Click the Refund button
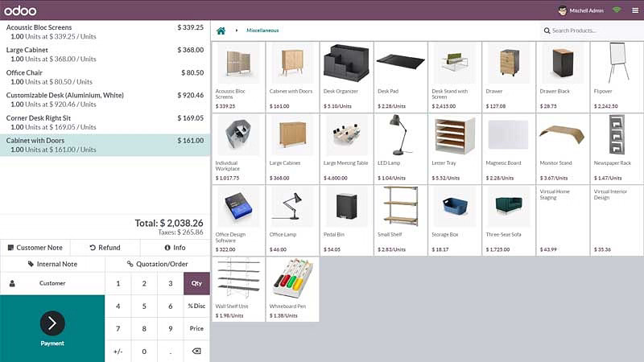The image size is (644, 362). pyautogui.click(x=105, y=248)
